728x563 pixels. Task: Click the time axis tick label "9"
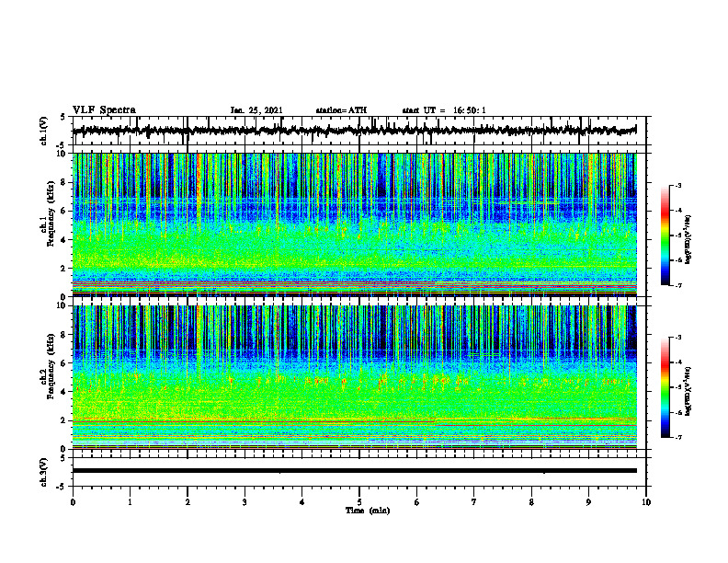click(588, 502)
